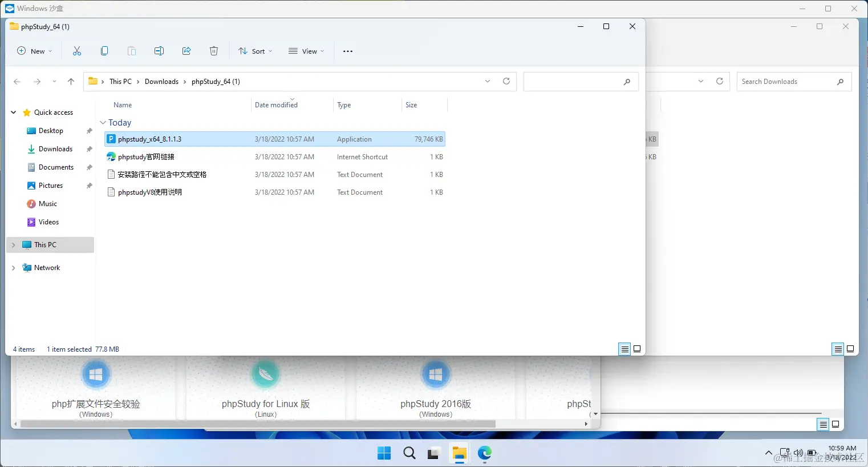Collapse the Today file group

pos(103,123)
